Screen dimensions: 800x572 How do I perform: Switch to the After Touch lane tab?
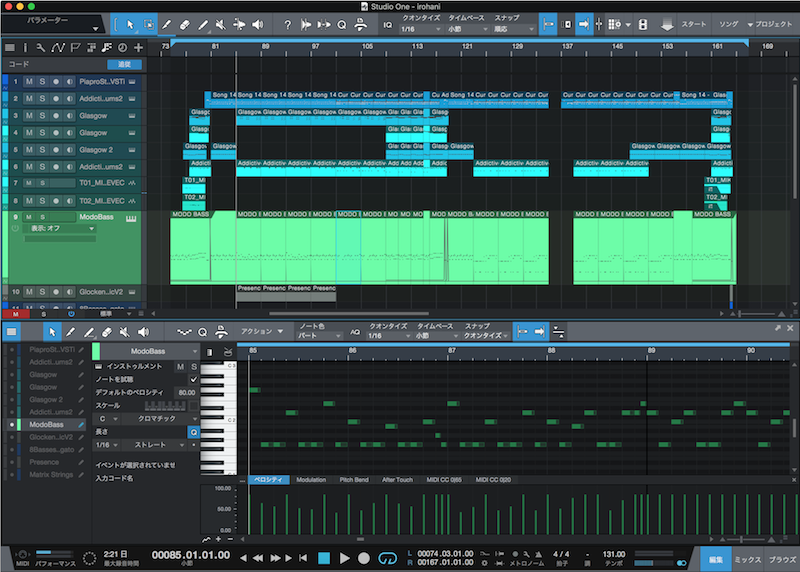click(x=397, y=480)
